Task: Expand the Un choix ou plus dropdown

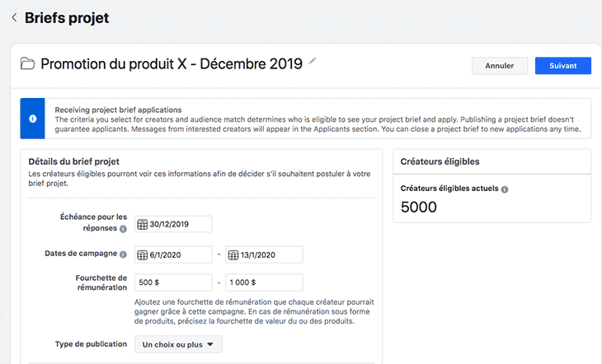Action: coord(178,344)
